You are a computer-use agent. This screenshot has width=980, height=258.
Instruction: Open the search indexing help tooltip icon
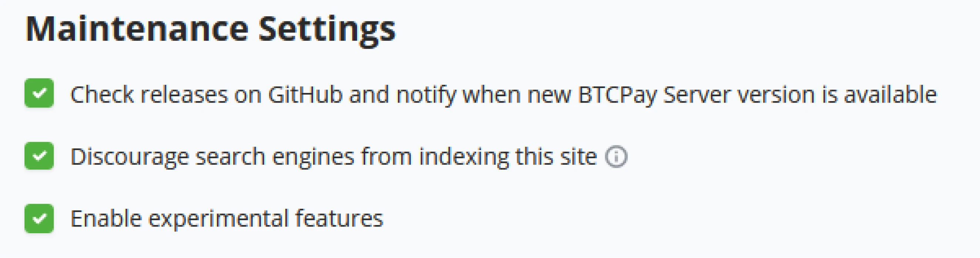[x=616, y=157]
